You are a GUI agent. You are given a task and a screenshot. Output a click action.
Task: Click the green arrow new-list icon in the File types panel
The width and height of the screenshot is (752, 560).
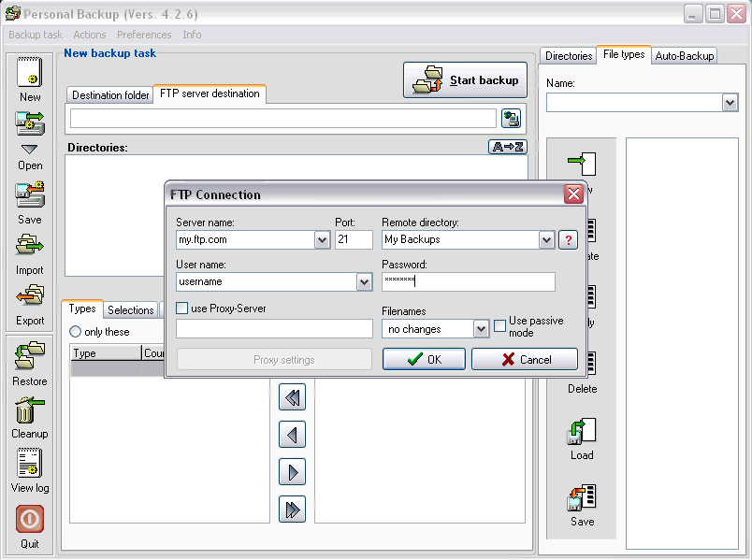[582, 164]
